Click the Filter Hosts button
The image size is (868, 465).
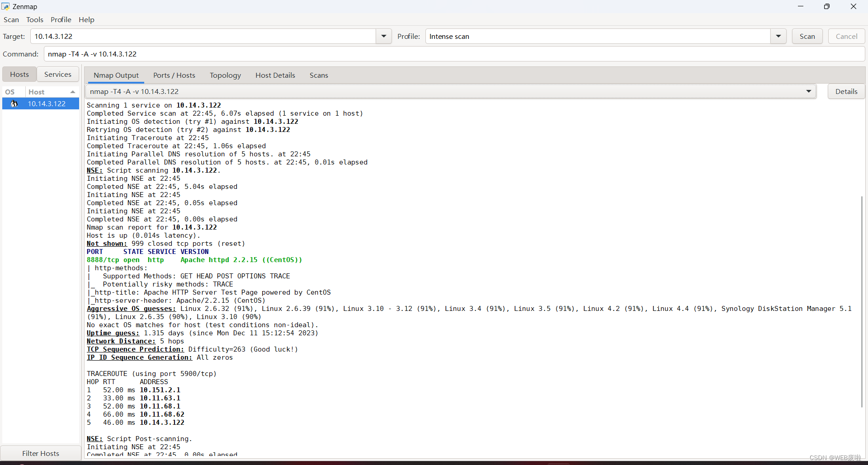41,453
